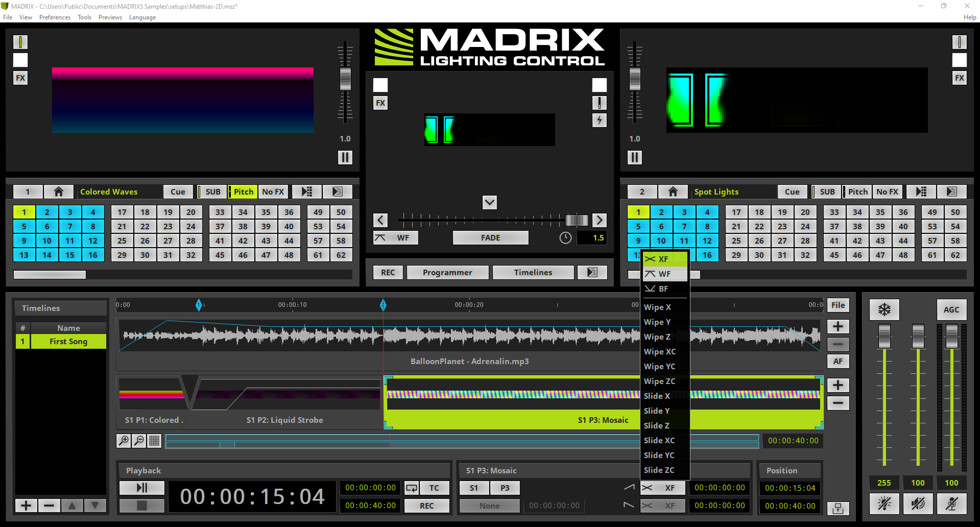Viewport: 980px width, 527px height.
Task: Toggle the right deck FX button
Action: pos(960,78)
